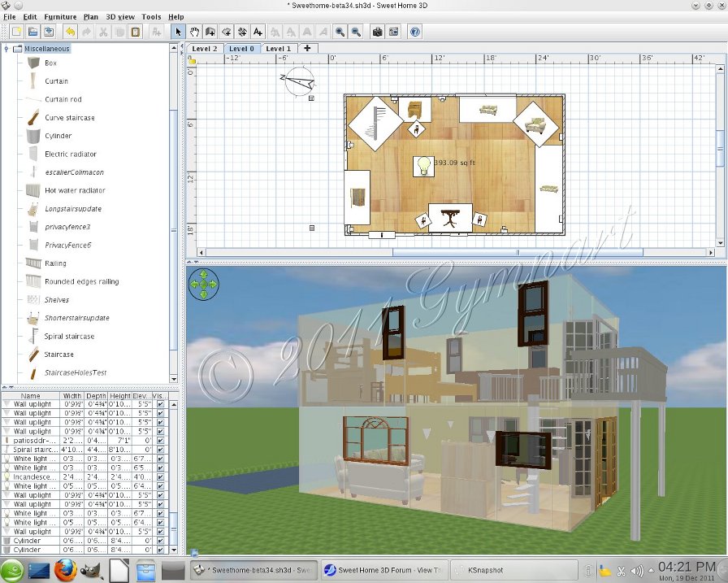Uncheck visibility for Spiral staircase row

pyautogui.click(x=160, y=450)
